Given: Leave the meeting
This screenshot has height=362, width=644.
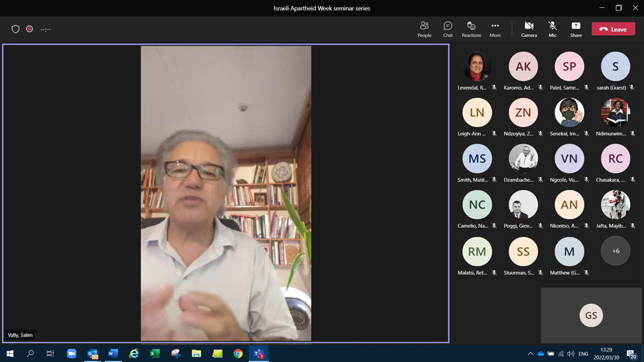Looking at the screenshot, I should [x=613, y=29].
